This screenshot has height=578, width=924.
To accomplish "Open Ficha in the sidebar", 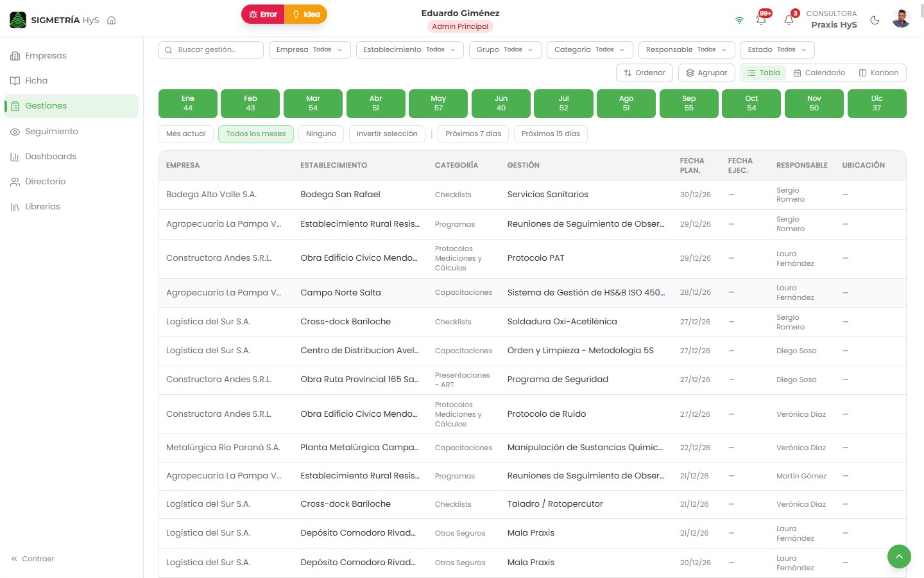I will click(x=71, y=81).
